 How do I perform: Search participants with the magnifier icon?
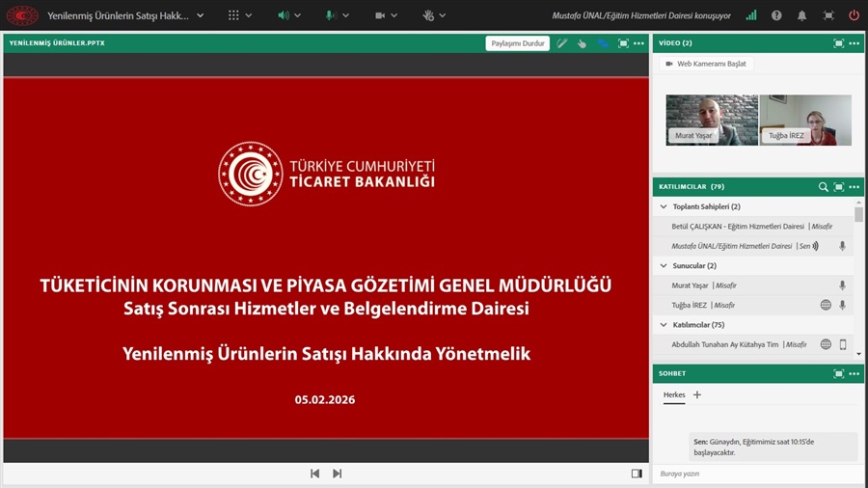pyautogui.click(x=823, y=187)
